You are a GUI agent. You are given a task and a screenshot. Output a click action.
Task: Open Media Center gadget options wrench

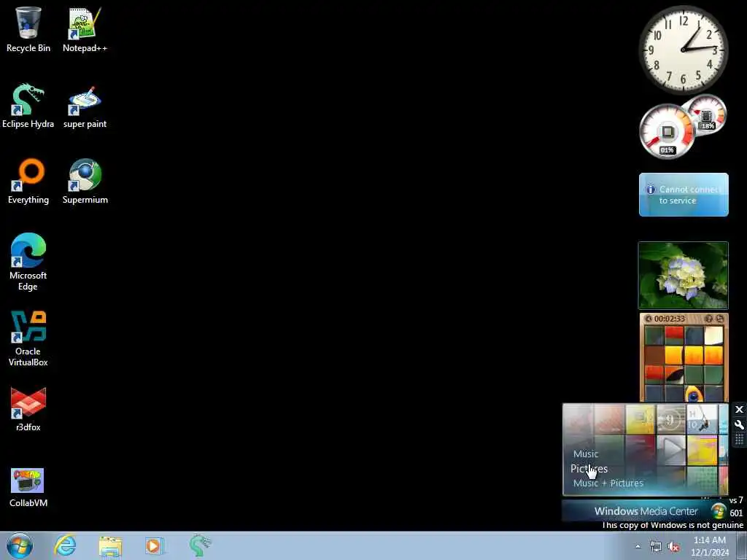(739, 424)
